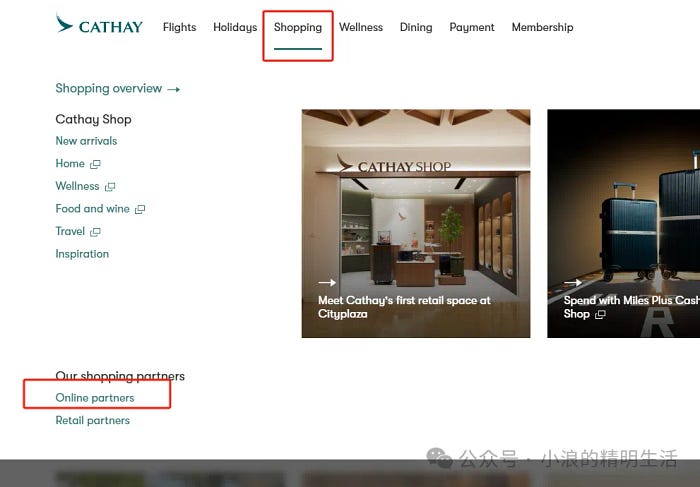The height and width of the screenshot is (487, 700).
Task: Open Food and wine link
Action: pos(92,208)
